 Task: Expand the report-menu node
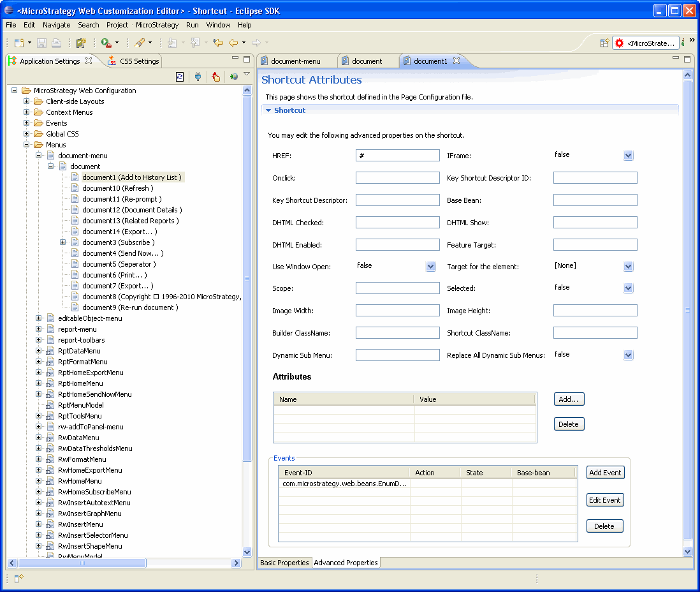38,329
